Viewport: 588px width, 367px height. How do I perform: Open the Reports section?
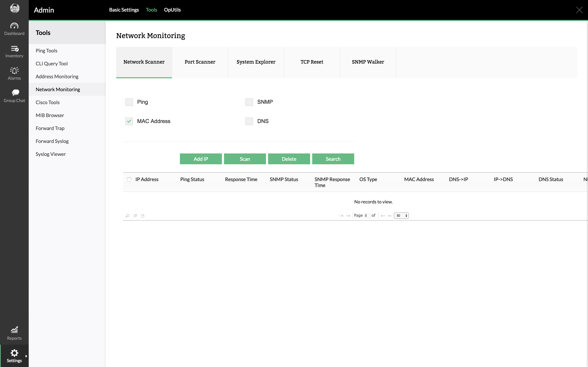click(14, 333)
